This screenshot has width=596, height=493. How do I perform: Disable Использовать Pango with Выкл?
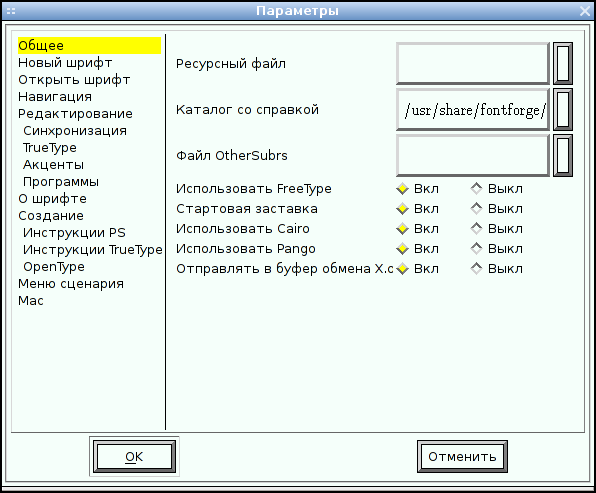496,249
